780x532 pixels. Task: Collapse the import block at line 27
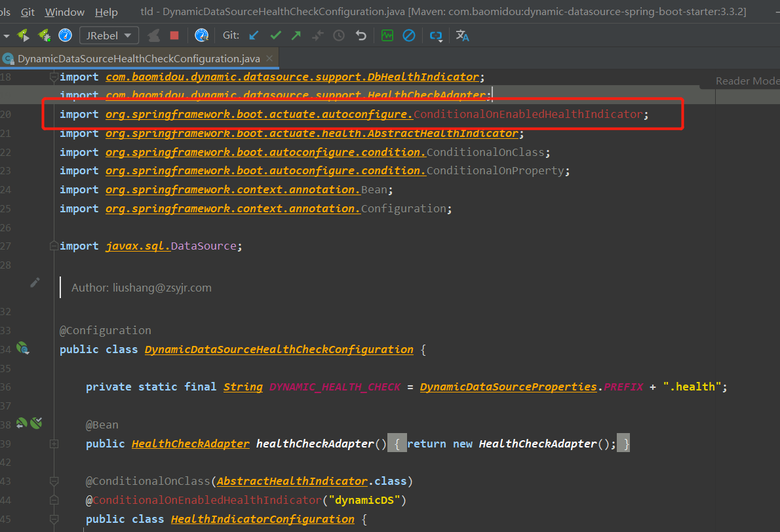tap(54, 246)
